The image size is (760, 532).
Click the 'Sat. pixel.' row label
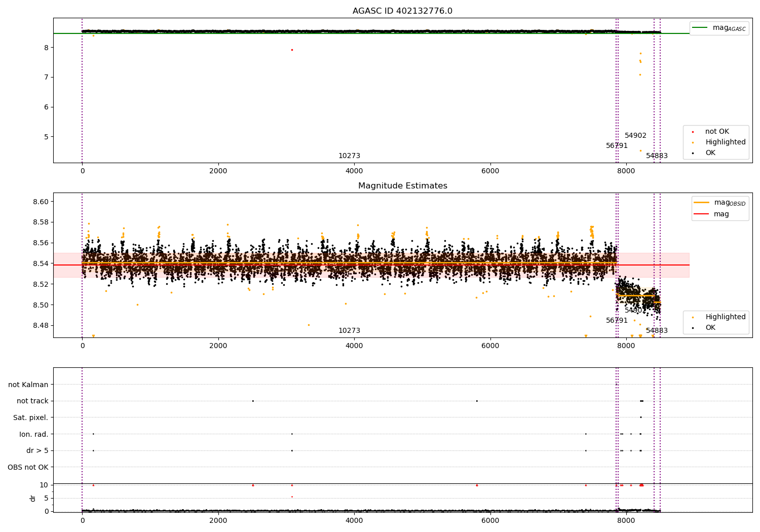[x=30, y=417]
